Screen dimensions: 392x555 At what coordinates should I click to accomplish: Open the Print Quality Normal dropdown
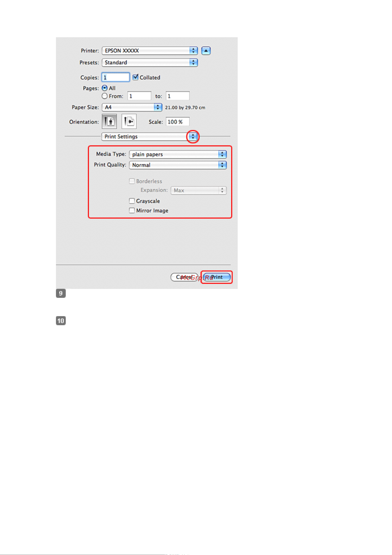pyautogui.click(x=178, y=165)
